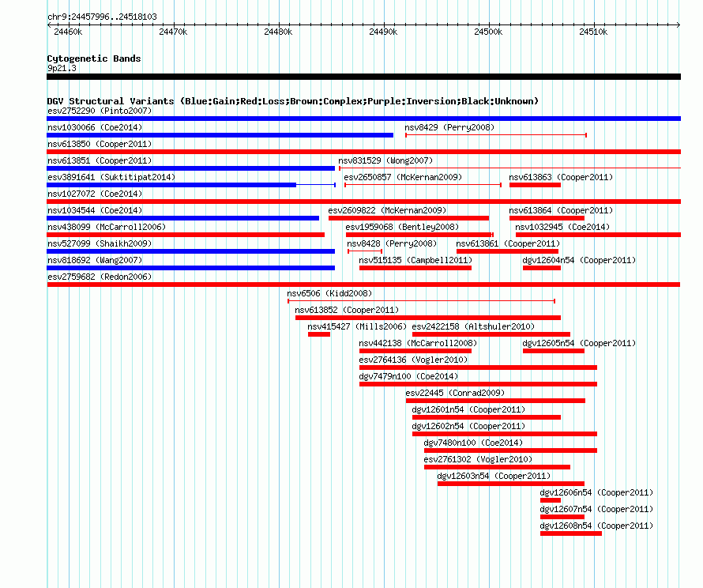
Task: Click the chr9:24457996..24518103 coordinate text
Action: (x=102, y=17)
